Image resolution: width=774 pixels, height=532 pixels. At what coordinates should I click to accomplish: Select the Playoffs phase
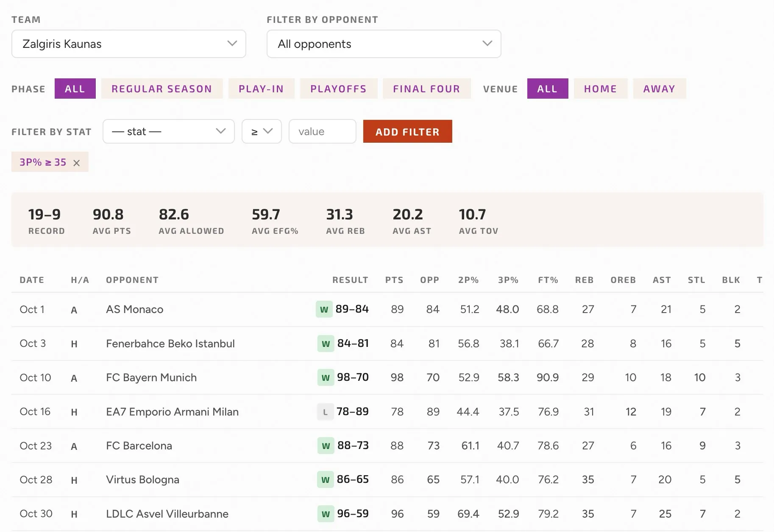338,89
